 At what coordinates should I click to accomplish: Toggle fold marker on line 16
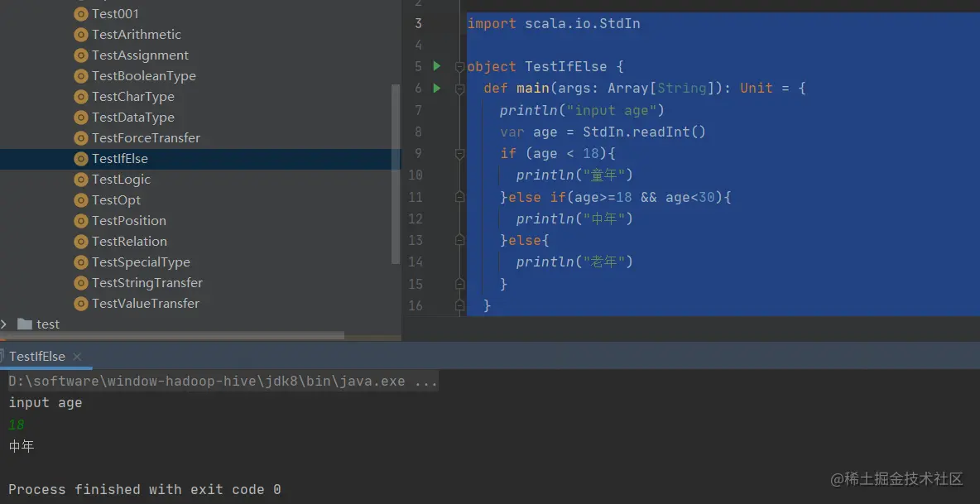(460, 306)
